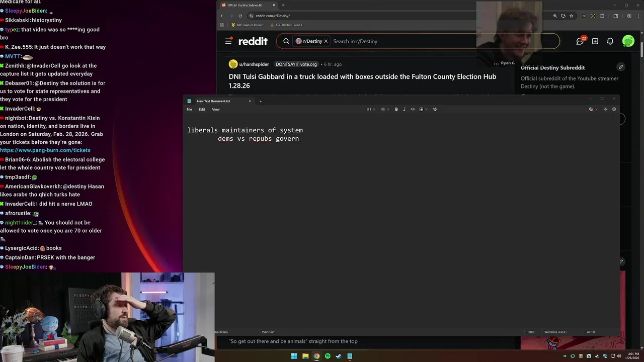Click the Notepad zoom level in status bar
The height and width of the screenshot is (362, 644).
click(x=531, y=332)
